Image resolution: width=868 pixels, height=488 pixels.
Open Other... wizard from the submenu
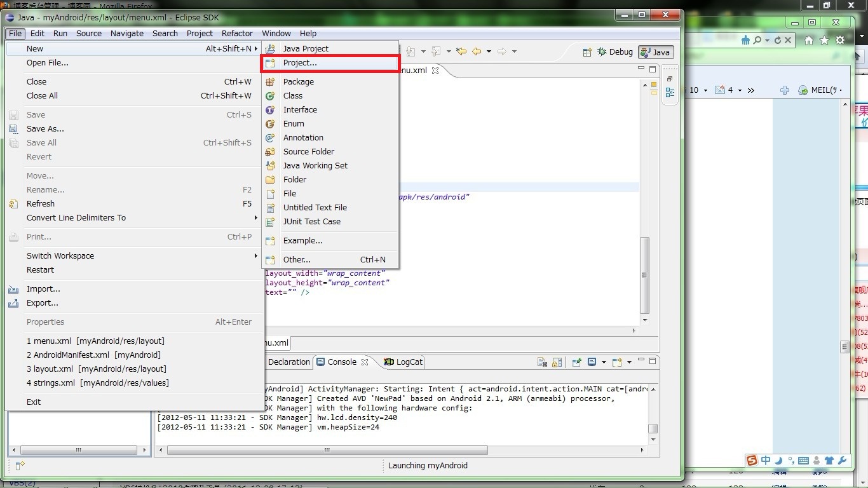tap(330, 259)
